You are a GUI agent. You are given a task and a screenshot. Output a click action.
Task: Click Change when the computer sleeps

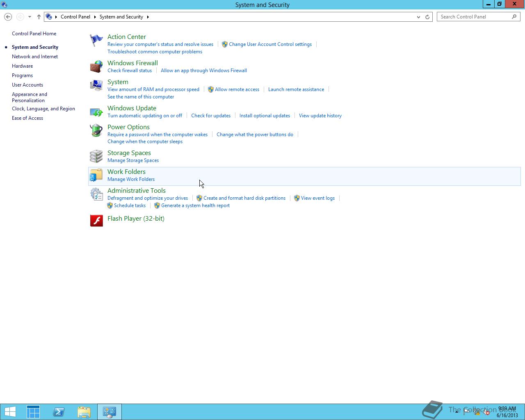[x=145, y=142]
